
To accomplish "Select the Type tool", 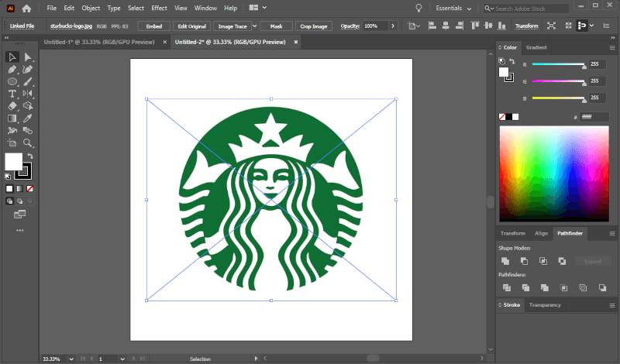I will [12, 94].
